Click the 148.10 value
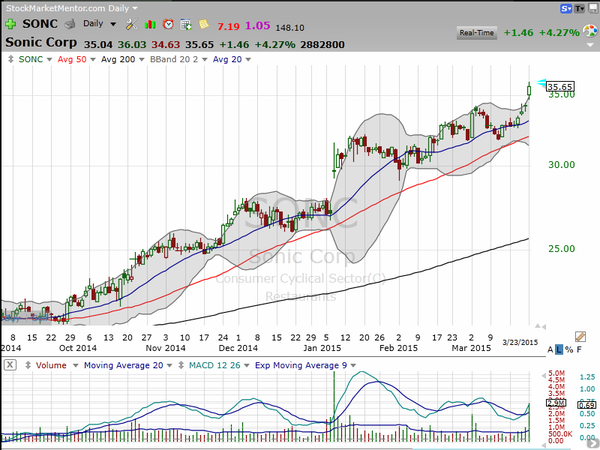Screen dimensions: 600x450 [x=290, y=28]
